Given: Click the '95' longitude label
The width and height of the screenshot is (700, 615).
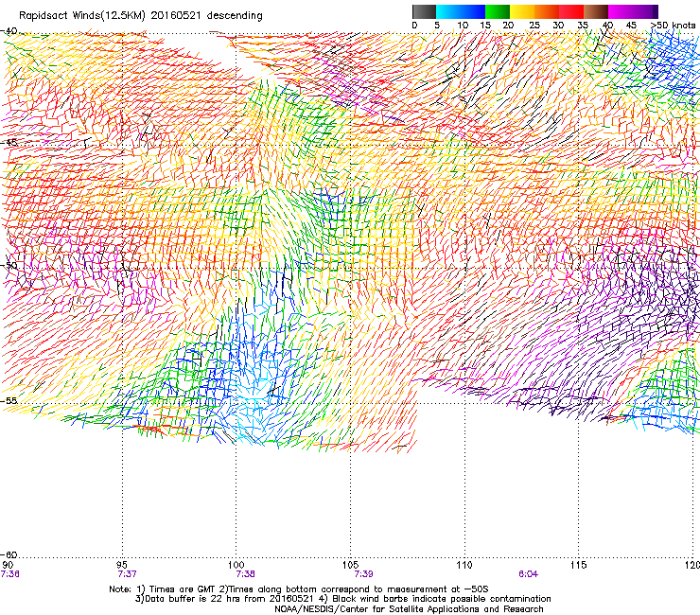Looking at the screenshot, I should 122,566.
